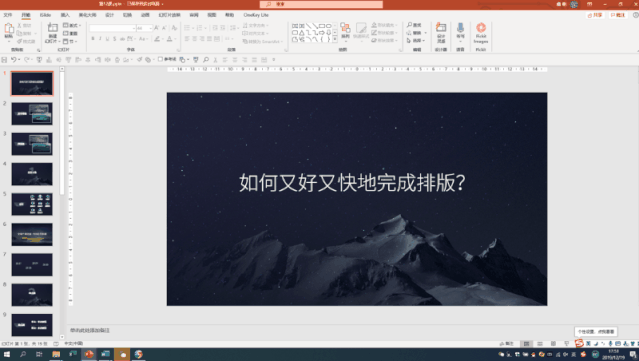Open the File menu tab
The image size is (639, 361).
click(x=8, y=15)
